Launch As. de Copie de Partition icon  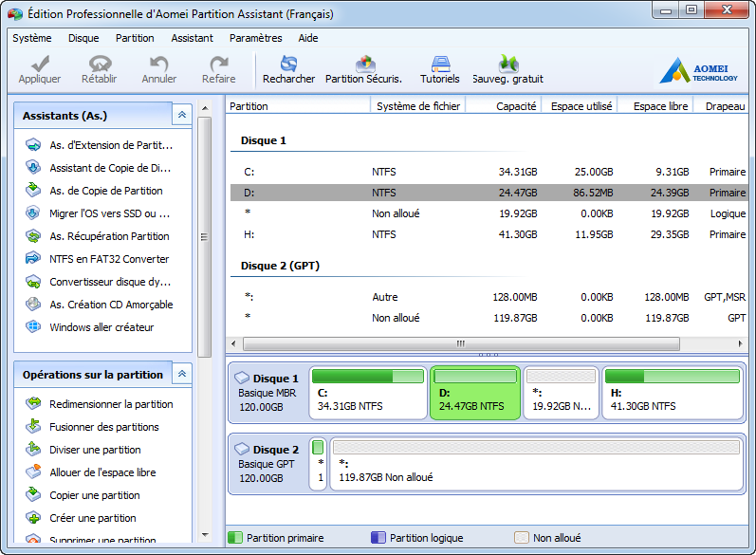tap(33, 190)
